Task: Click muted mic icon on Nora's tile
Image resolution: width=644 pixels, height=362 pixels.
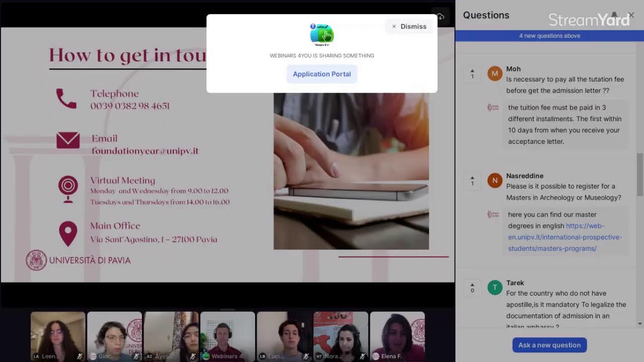Action: click(x=362, y=356)
